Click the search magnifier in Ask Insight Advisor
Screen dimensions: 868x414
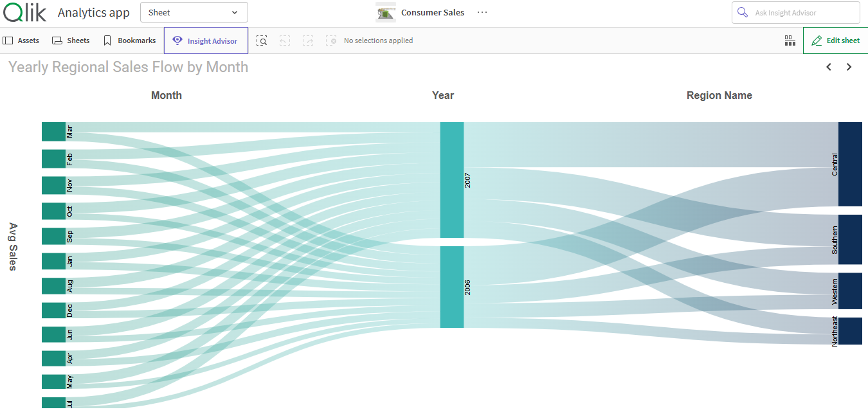[743, 12]
